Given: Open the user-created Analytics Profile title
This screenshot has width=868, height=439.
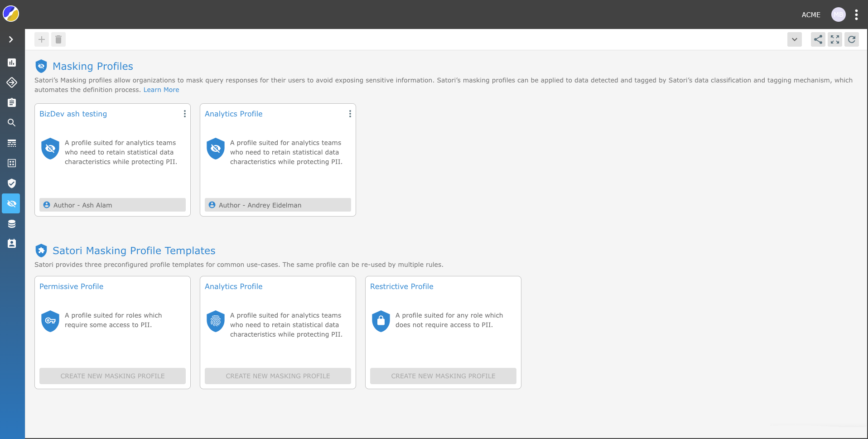Looking at the screenshot, I should tap(234, 114).
